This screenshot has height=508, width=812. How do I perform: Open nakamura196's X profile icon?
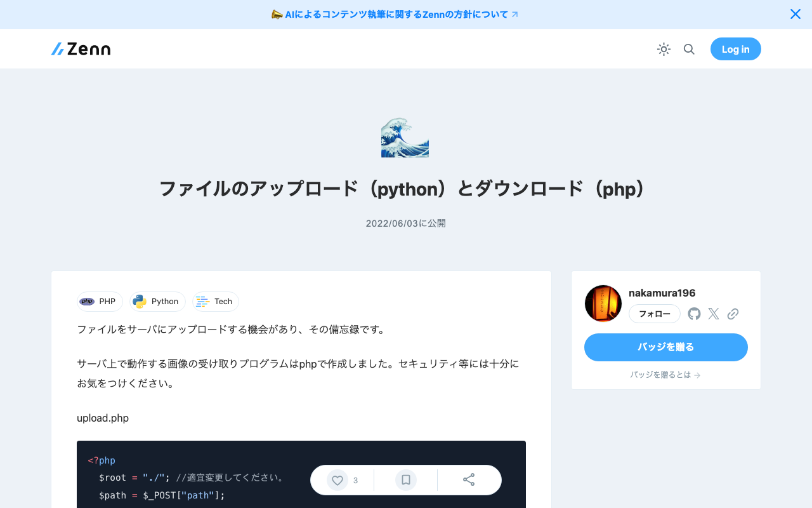tap(713, 313)
